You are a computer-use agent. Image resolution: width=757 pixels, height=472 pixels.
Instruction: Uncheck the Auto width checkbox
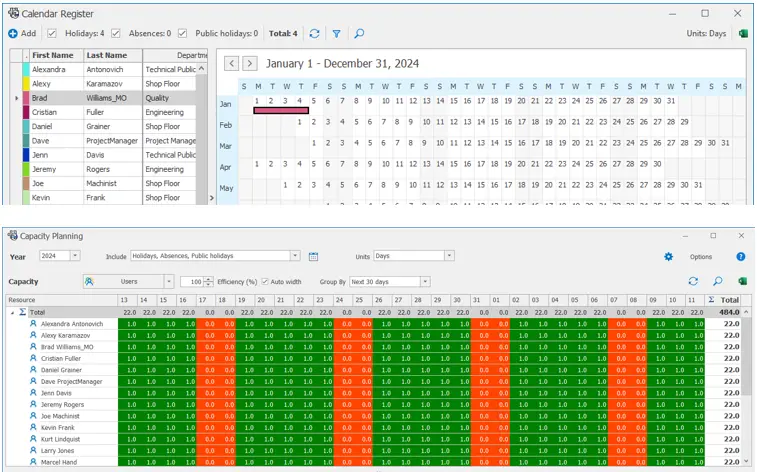[x=265, y=282]
